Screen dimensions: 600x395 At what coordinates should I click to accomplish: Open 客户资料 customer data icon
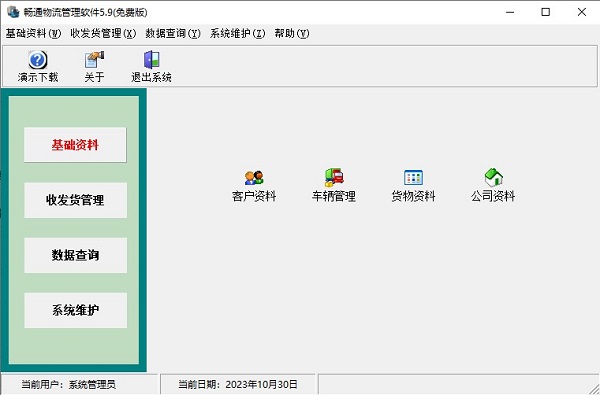(x=254, y=178)
